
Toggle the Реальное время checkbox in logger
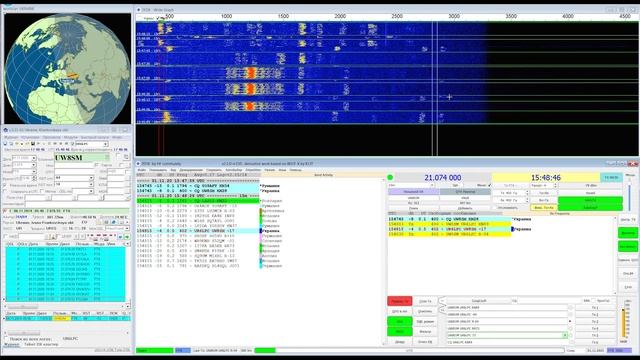(5, 185)
